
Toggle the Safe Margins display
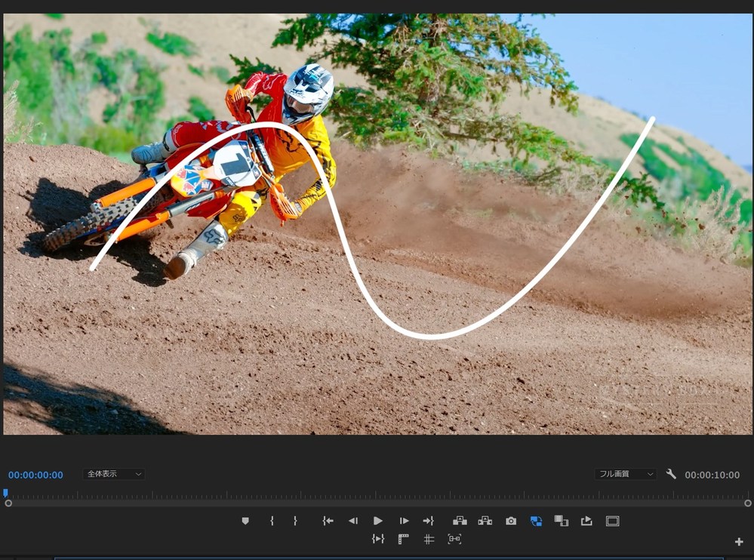[x=611, y=521]
